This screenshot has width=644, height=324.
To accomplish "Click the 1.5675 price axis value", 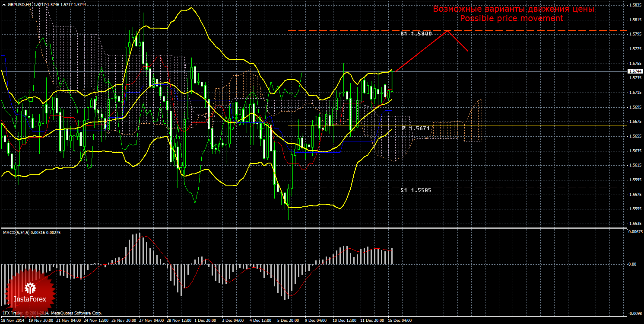I will click(x=635, y=122).
